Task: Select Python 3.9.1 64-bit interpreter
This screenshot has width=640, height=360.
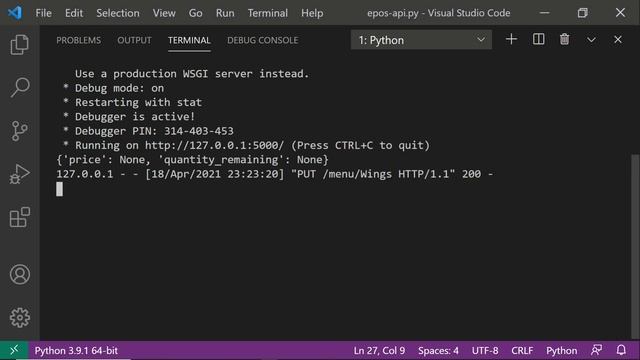Action: click(x=76, y=351)
